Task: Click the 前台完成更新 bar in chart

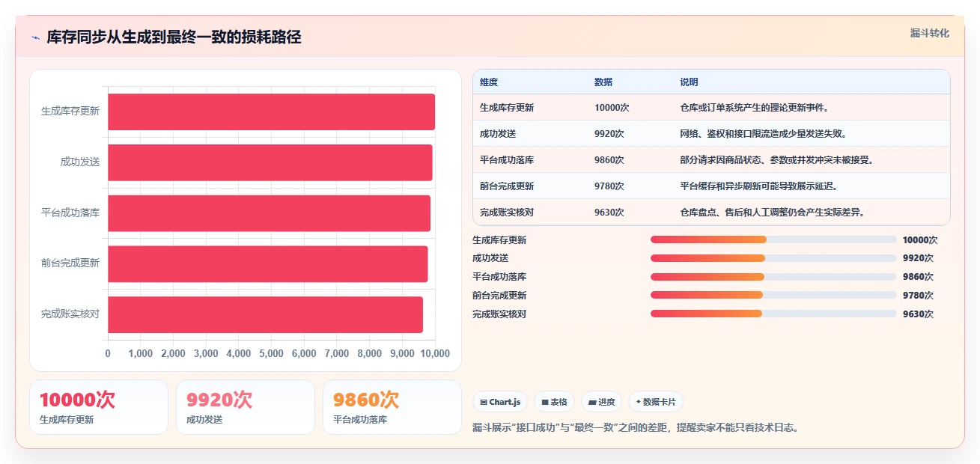Action: click(268, 263)
